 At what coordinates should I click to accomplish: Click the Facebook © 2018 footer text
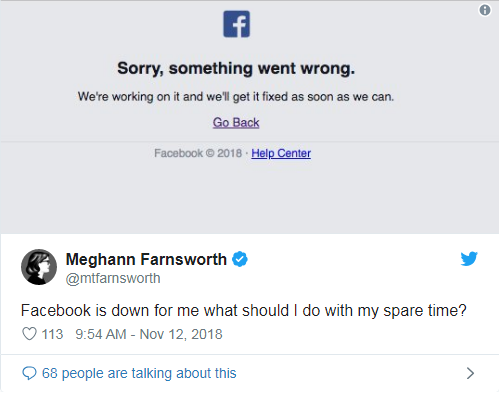tap(198, 153)
